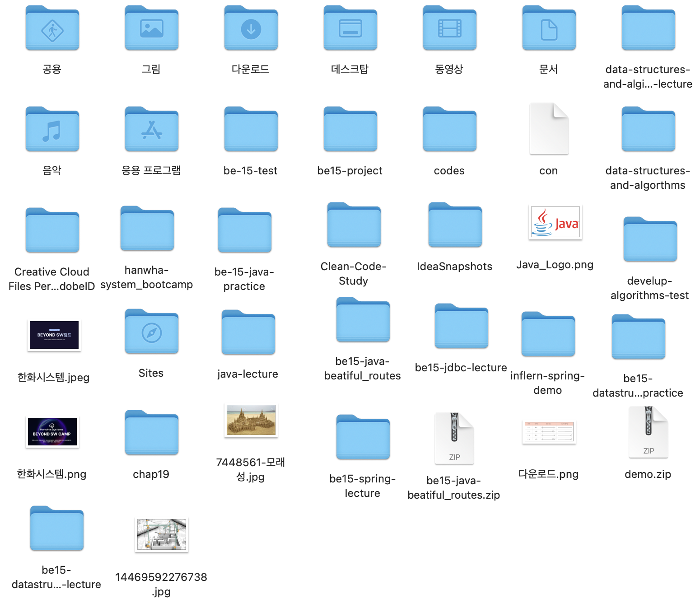Select the develup-algorithms-test folder

pyautogui.click(x=650, y=239)
